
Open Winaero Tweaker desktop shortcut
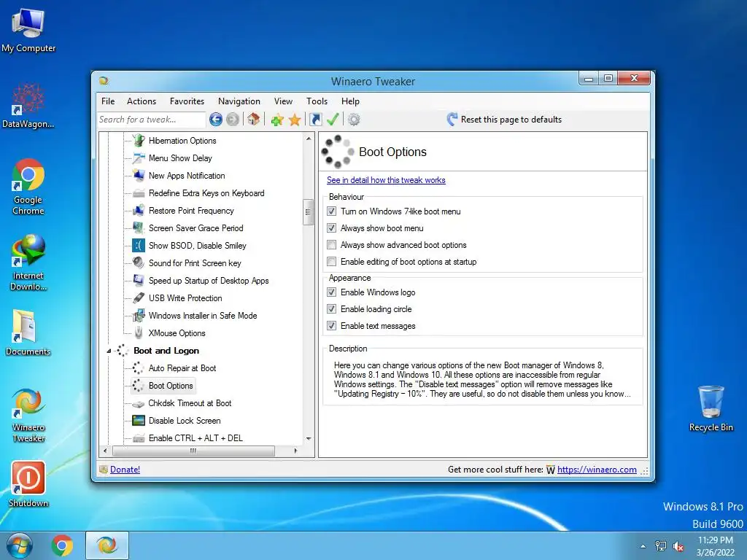click(x=28, y=415)
